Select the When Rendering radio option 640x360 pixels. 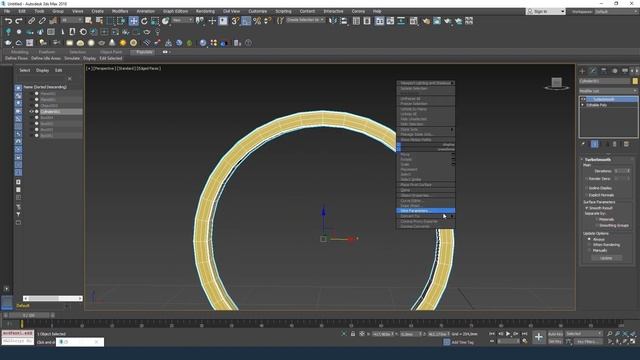tap(589, 245)
